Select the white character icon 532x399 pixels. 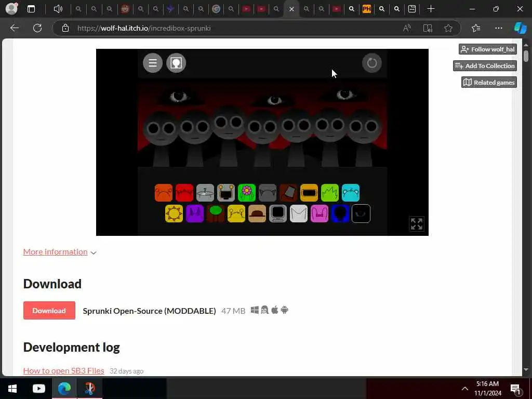coord(299,214)
